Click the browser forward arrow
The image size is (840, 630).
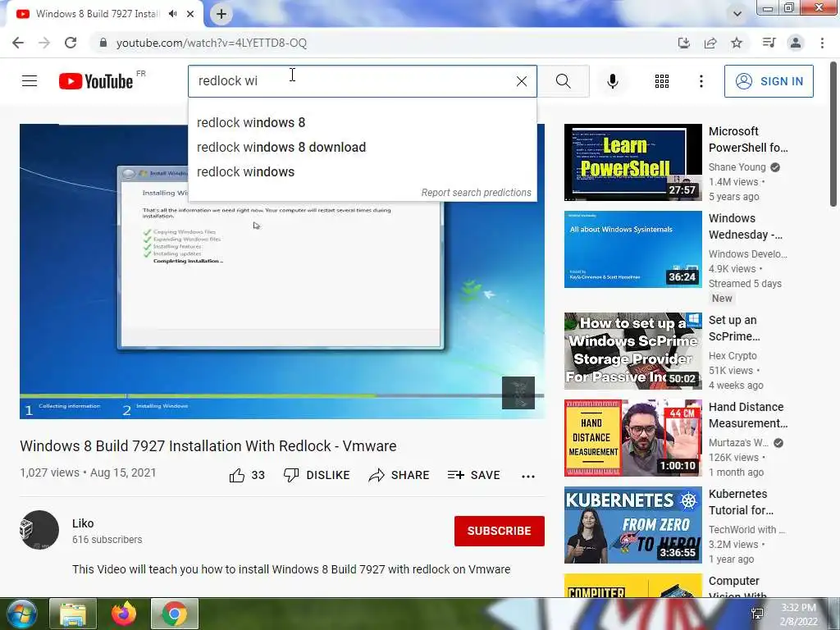coord(44,43)
